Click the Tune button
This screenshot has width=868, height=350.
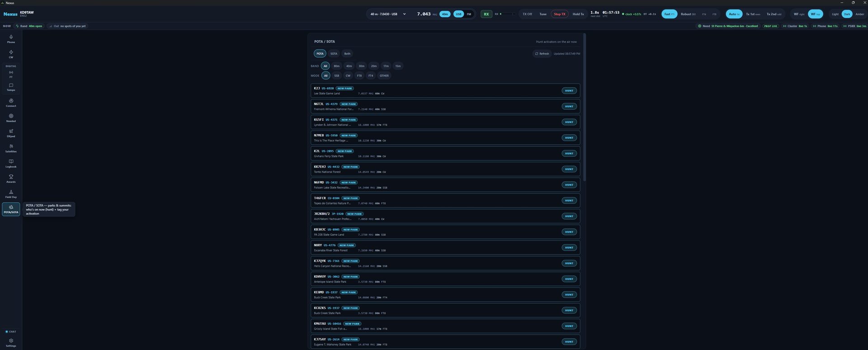[543, 14]
